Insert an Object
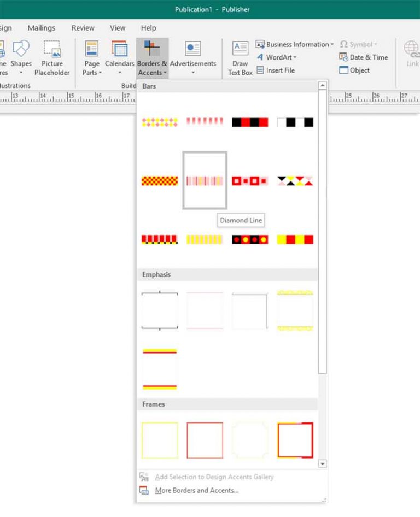Viewport: 420px width, 517px height. click(354, 70)
